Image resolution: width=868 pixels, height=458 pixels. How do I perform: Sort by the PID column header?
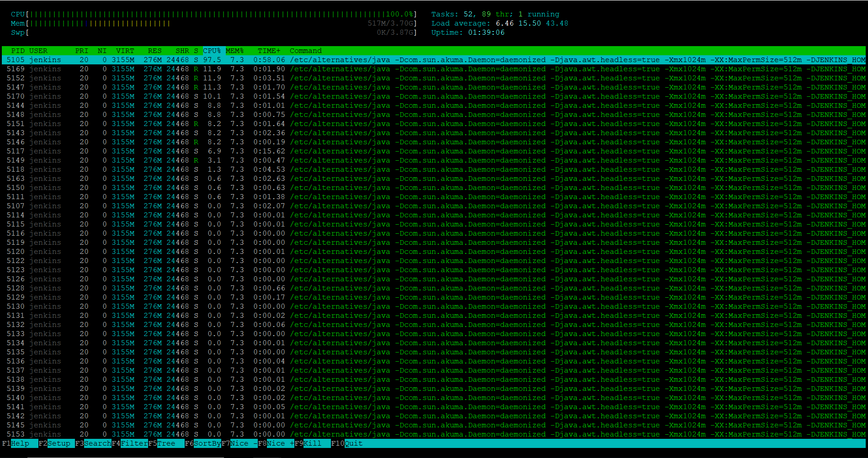point(18,51)
